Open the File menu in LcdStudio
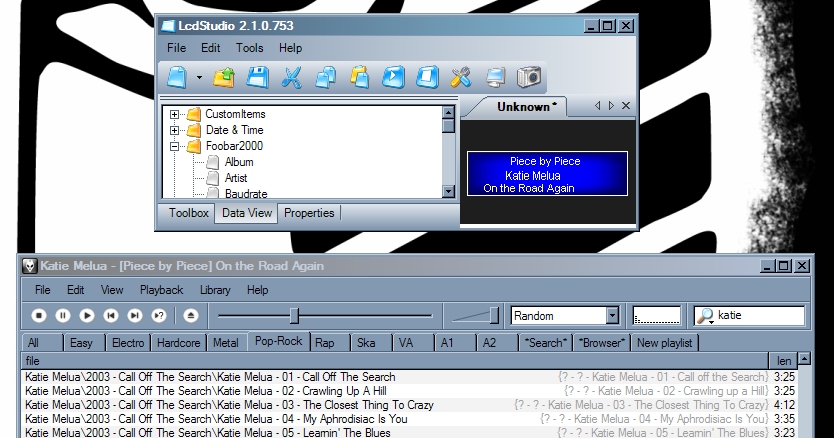Image resolution: width=834 pixels, height=438 pixels. 177,48
